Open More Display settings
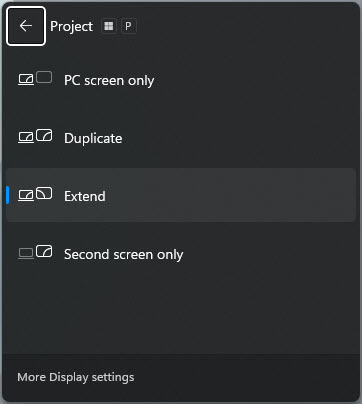Image resolution: width=362 pixels, height=404 pixels. pos(76,377)
